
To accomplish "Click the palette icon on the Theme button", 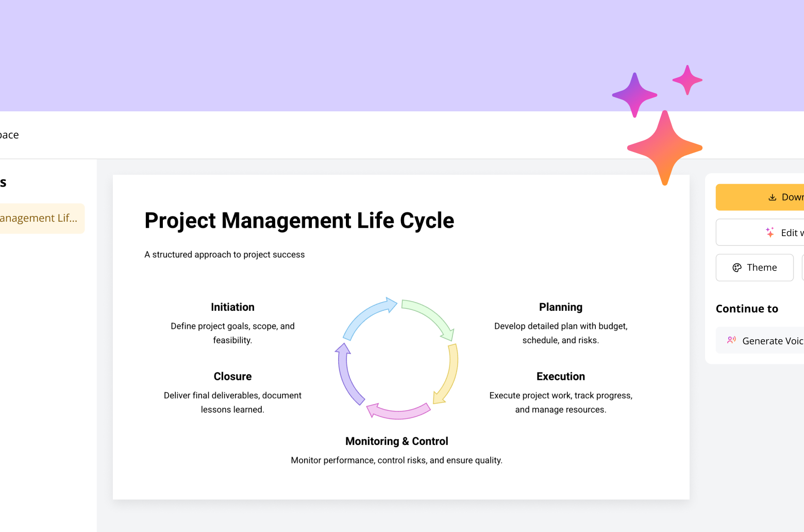I will pyautogui.click(x=737, y=268).
